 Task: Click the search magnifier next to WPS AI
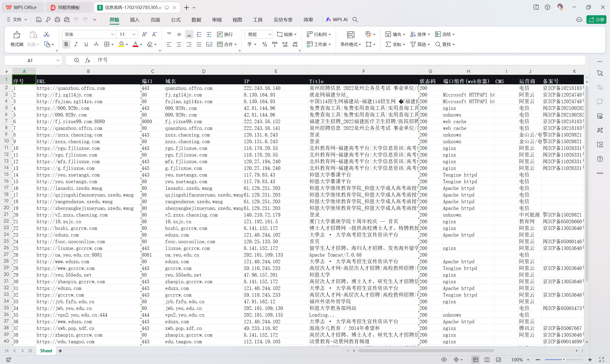(x=355, y=20)
